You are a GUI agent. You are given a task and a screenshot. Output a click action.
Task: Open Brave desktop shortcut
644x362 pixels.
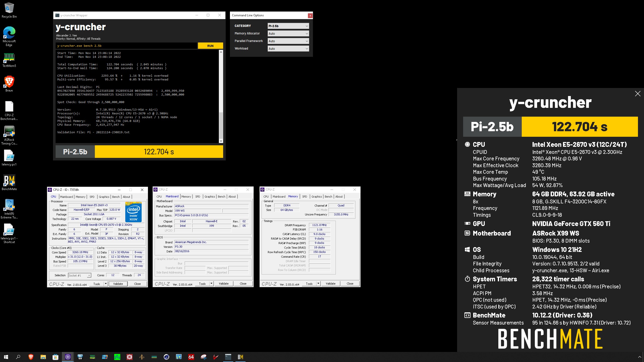tap(9, 84)
